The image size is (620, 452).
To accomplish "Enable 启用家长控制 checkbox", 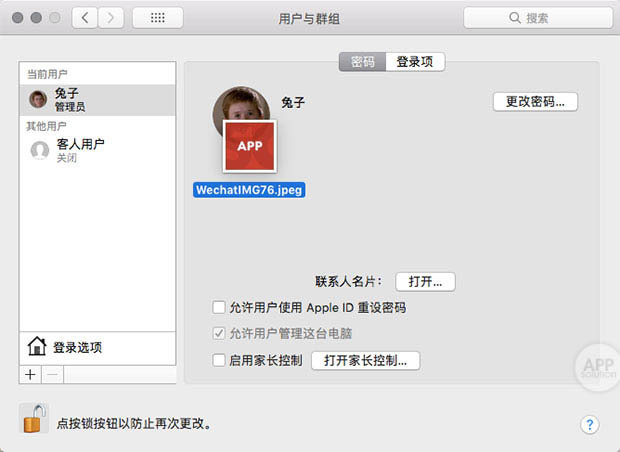I will click(219, 360).
